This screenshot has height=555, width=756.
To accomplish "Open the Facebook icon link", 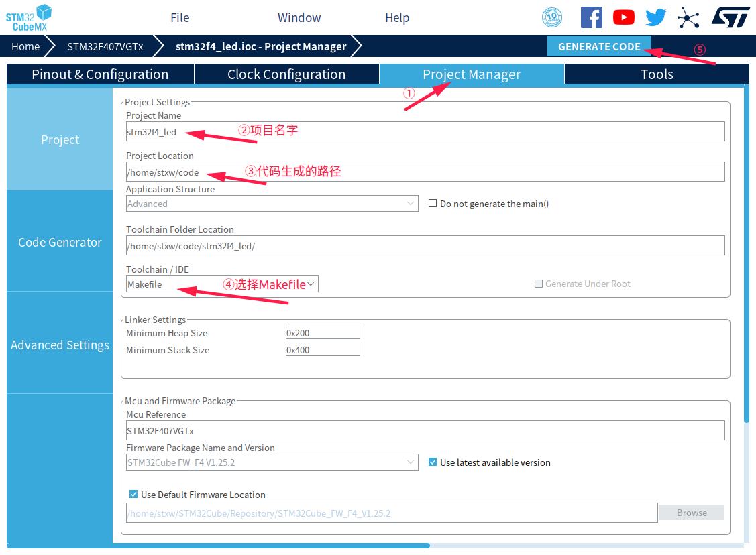I will pos(591,17).
